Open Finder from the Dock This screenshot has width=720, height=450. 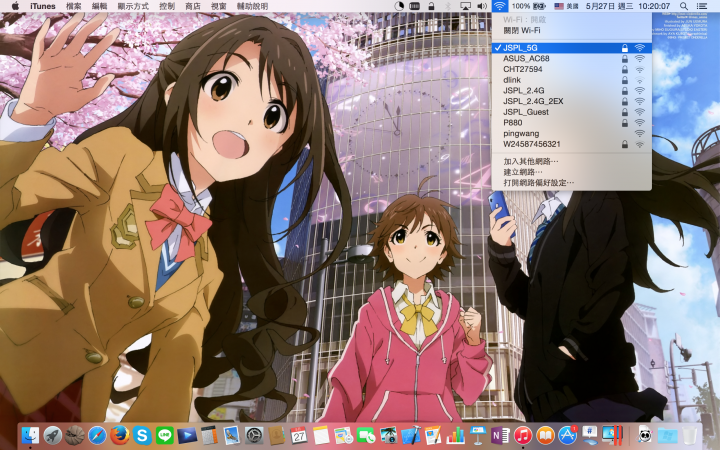click(x=30, y=435)
